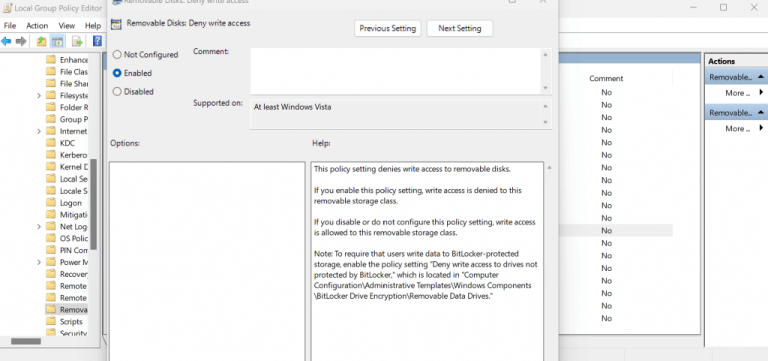The image size is (768, 361).
Task: Go forward with the gray right arrow
Action: [21, 41]
